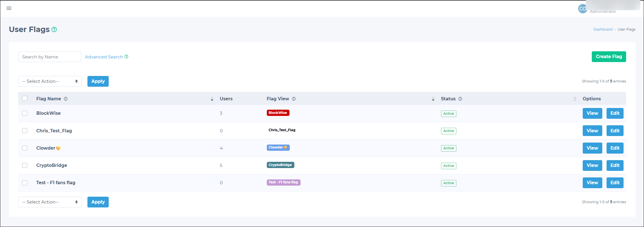Click the help icon beside Advanced Search

126,57
